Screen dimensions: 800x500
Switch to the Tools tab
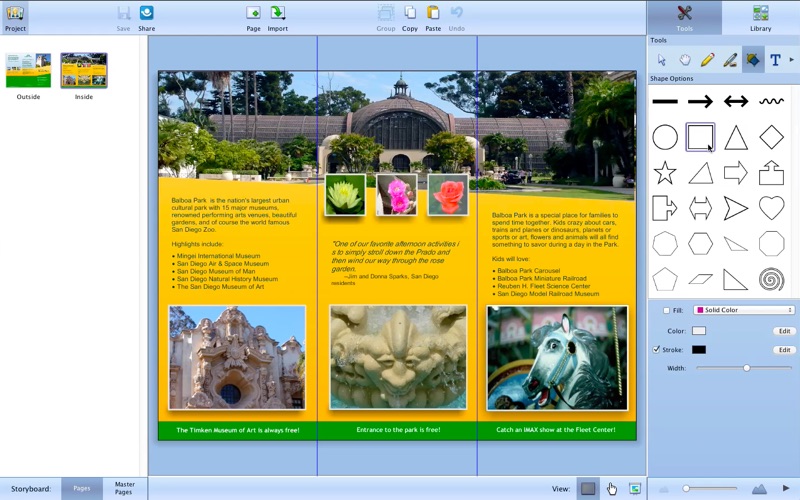click(684, 18)
